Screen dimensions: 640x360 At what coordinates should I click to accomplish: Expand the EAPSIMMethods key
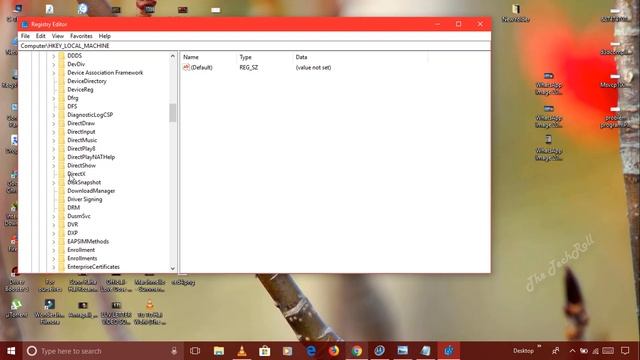click(x=53, y=242)
